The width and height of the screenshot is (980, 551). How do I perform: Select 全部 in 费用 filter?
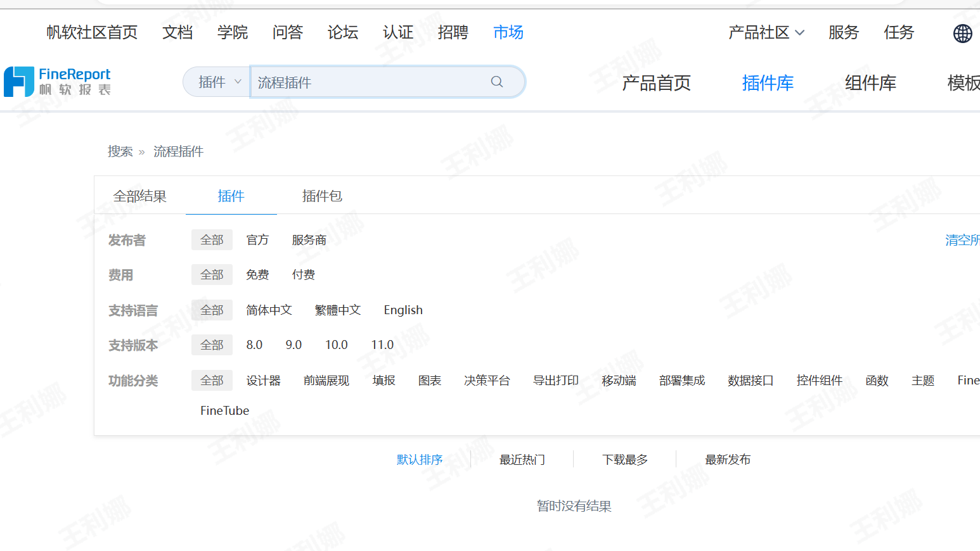[x=212, y=275]
